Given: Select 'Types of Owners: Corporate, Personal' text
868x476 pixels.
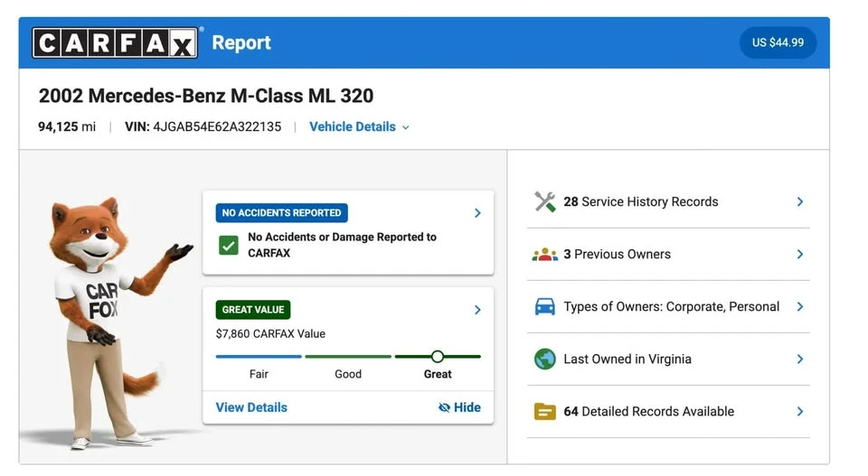Looking at the screenshot, I should point(671,307).
